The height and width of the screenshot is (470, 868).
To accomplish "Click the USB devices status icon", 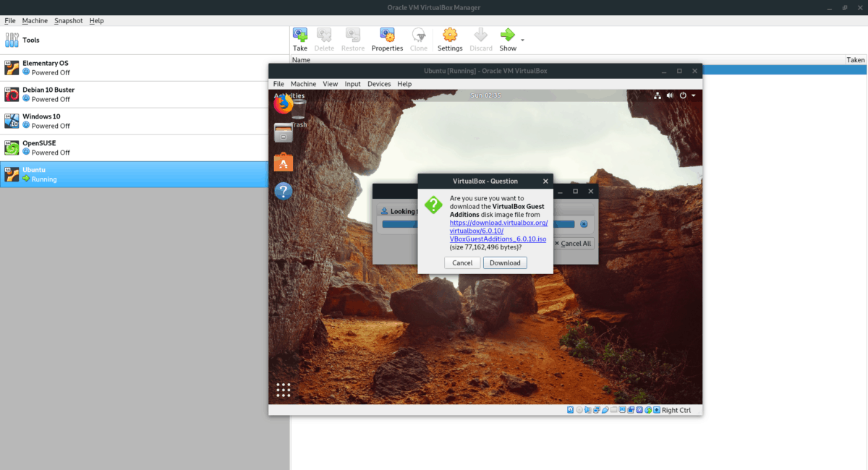I will click(x=605, y=410).
